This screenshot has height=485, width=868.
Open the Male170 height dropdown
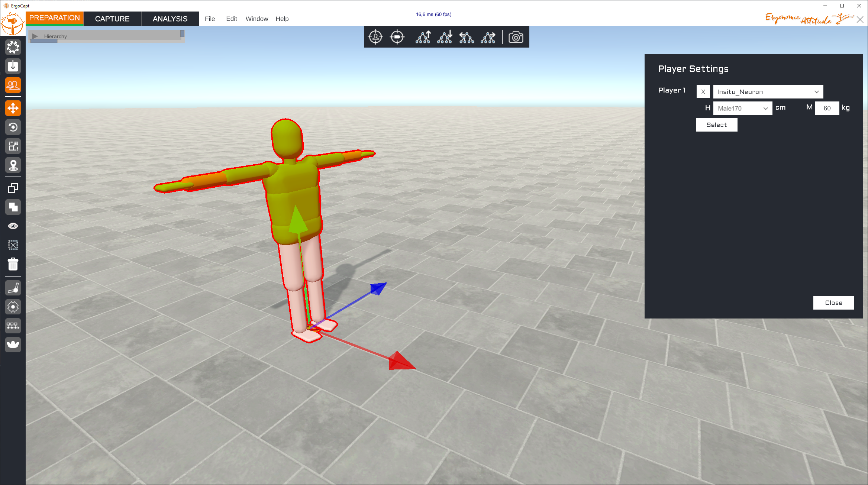[743, 108]
